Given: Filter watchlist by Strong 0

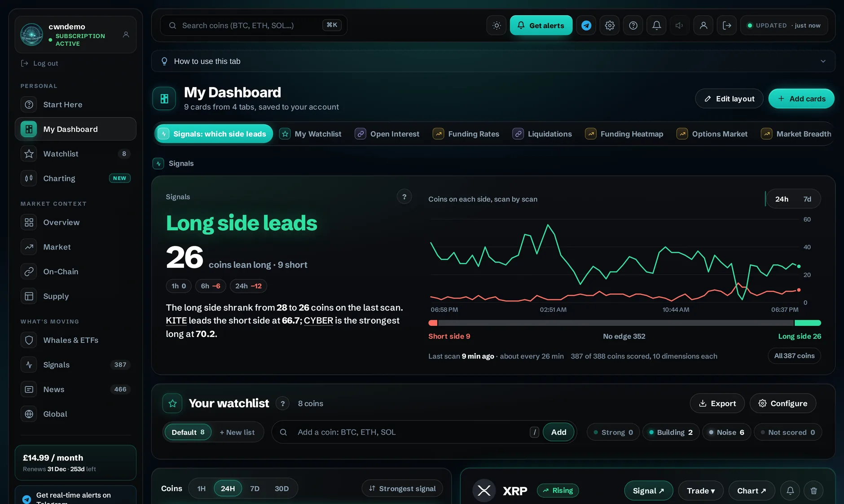Looking at the screenshot, I should pyautogui.click(x=613, y=432).
